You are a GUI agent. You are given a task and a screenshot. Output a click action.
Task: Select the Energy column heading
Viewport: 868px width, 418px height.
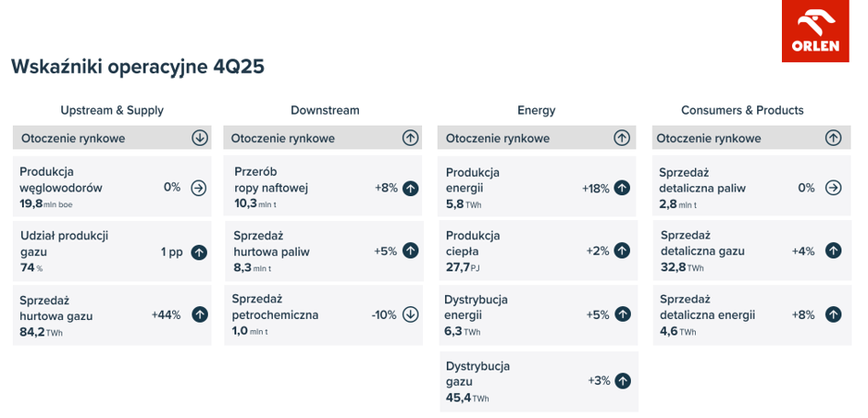[537, 110]
